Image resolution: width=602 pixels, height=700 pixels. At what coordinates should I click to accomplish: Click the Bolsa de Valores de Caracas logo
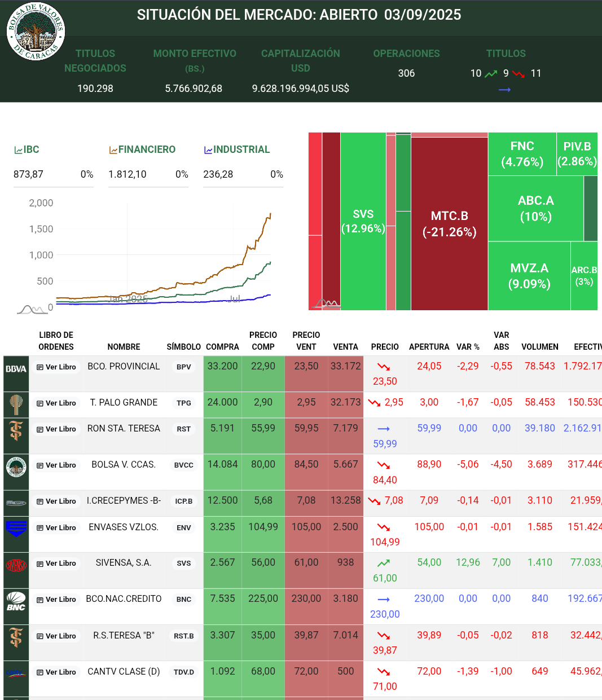tap(36, 31)
